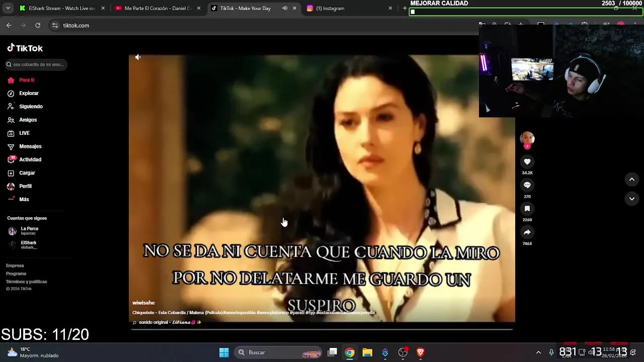Mute the TikTok tab audio icon
Viewport: 644px width, 362px height.
click(285, 8)
